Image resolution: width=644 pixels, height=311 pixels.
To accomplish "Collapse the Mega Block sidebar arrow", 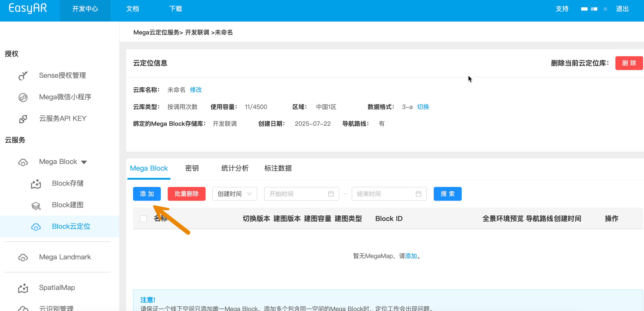I will pos(84,162).
